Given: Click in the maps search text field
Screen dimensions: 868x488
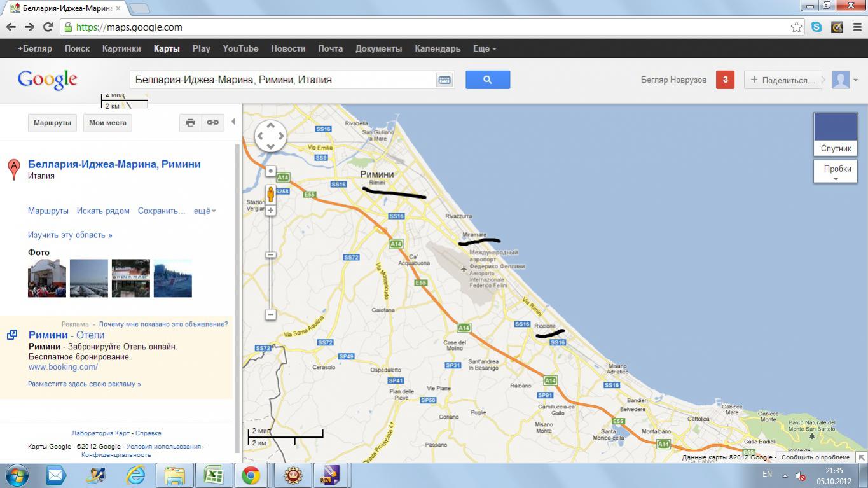Looking at the screenshot, I should pyautogui.click(x=280, y=80).
